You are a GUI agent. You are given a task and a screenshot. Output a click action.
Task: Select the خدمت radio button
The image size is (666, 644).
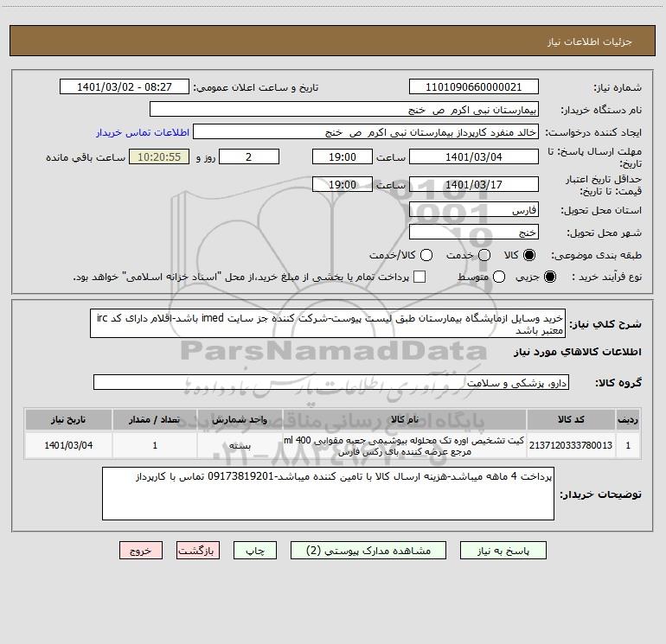tap(484, 255)
